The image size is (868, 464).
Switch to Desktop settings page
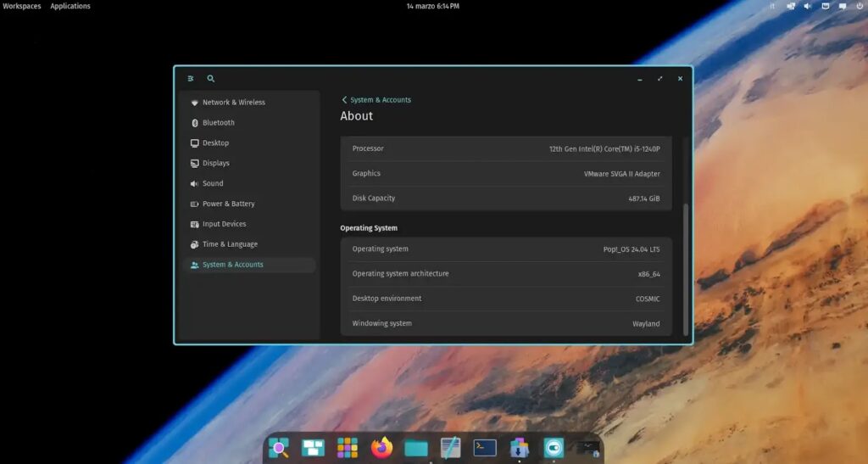tap(249, 143)
